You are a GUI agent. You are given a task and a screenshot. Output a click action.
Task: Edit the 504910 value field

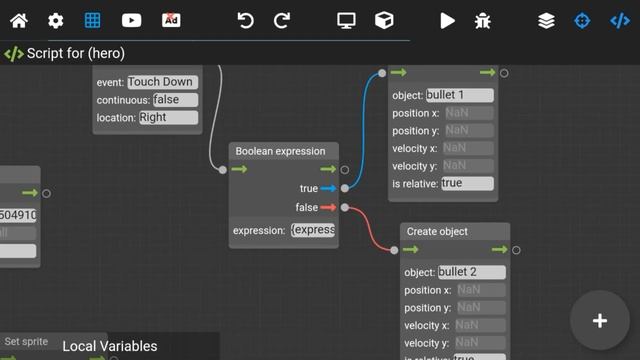pos(18,215)
